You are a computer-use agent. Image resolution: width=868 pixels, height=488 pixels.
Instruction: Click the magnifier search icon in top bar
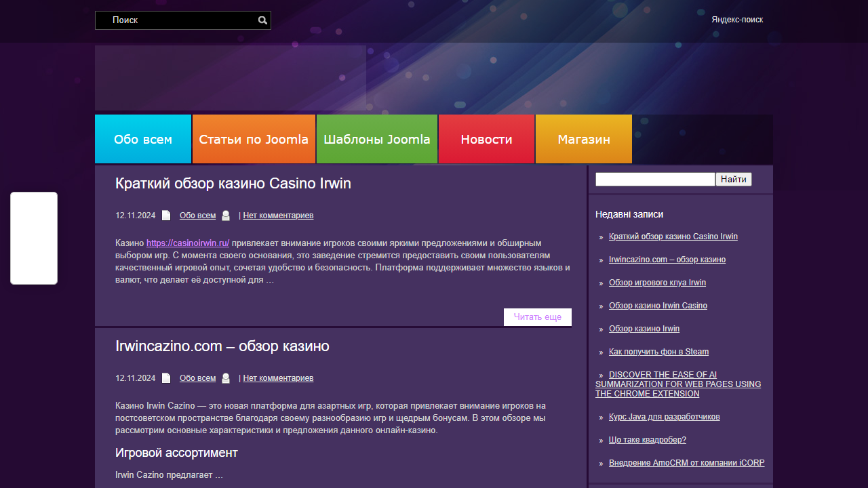(262, 20)
